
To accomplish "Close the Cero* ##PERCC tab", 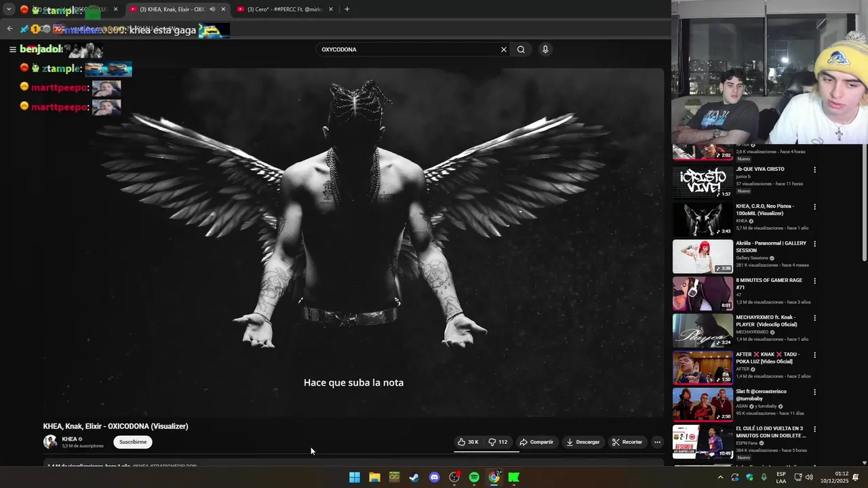I will click(x=331, y=9).
